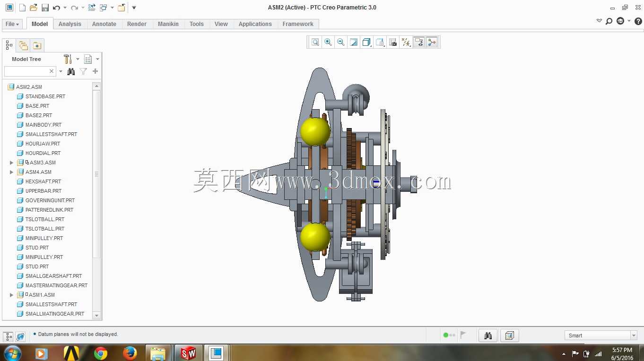Toggle navigator pane display in status bar

tap(8, 337)
